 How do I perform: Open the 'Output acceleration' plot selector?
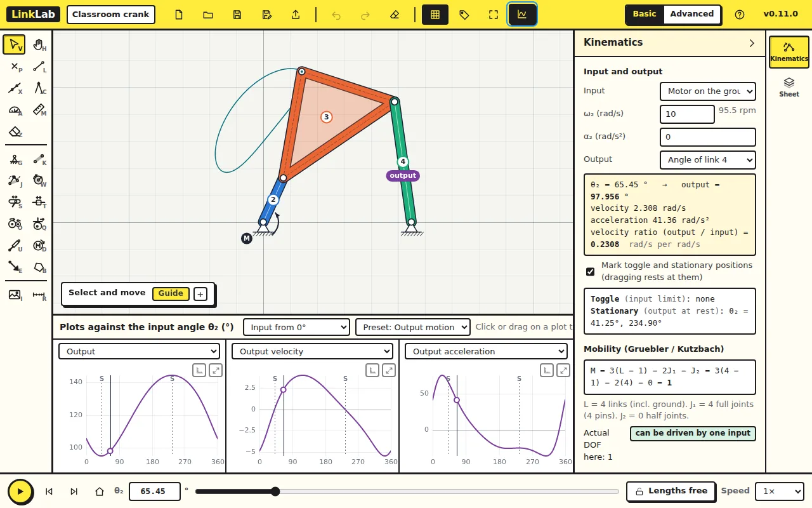pos(486,351)
